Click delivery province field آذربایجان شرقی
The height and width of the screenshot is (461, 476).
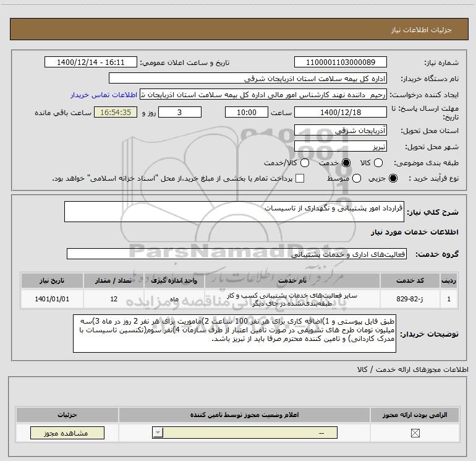(x=340, y=131)
